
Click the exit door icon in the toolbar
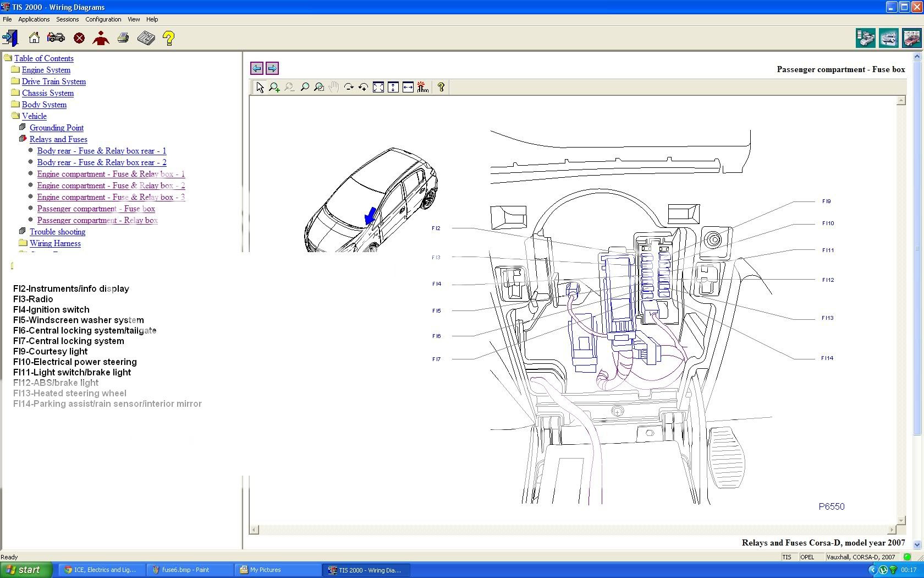tap(10, 38)
